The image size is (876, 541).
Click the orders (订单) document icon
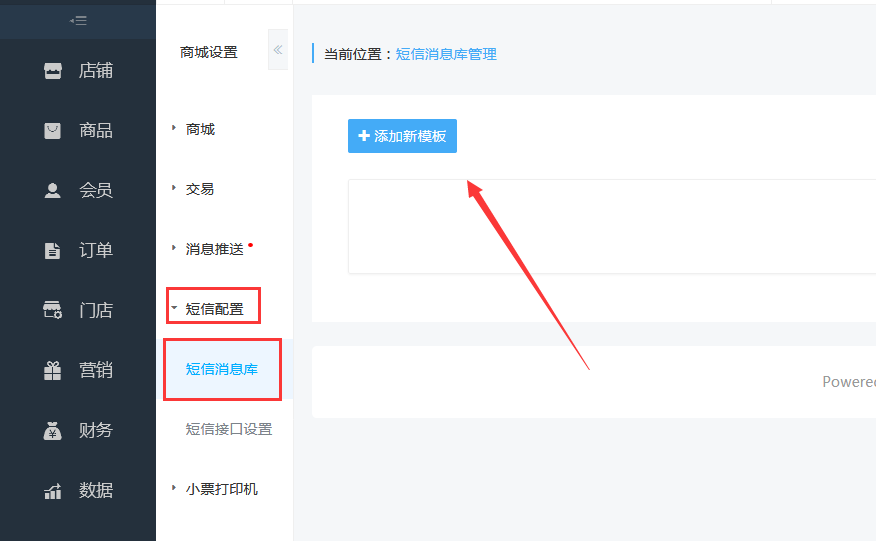(x=53, y=251)
